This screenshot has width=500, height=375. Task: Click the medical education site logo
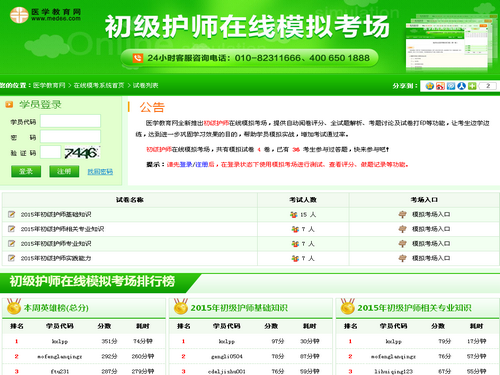45,15
